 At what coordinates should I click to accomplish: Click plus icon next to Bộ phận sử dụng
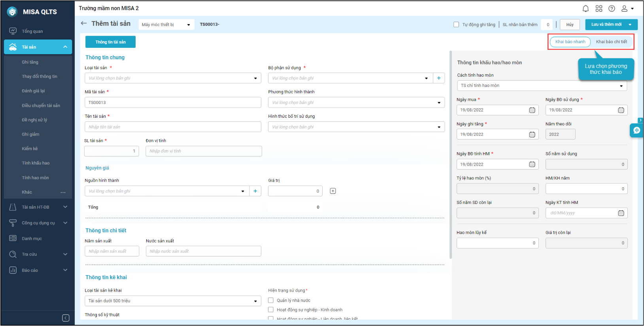coord(439,78)
